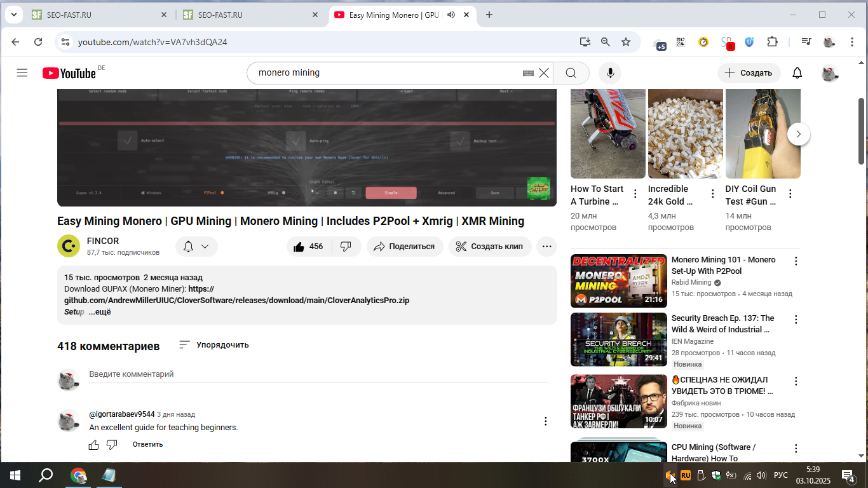Expand the description with ...ещё
The width and height of the screenshot is (868, 488).
pyautogui.click(x=100, y=312)
